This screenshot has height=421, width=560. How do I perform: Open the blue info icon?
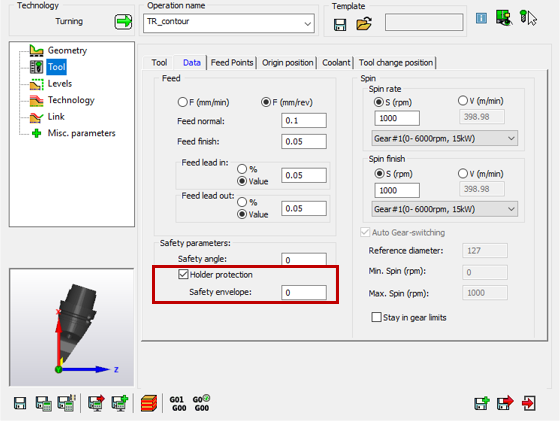point(481,18)
